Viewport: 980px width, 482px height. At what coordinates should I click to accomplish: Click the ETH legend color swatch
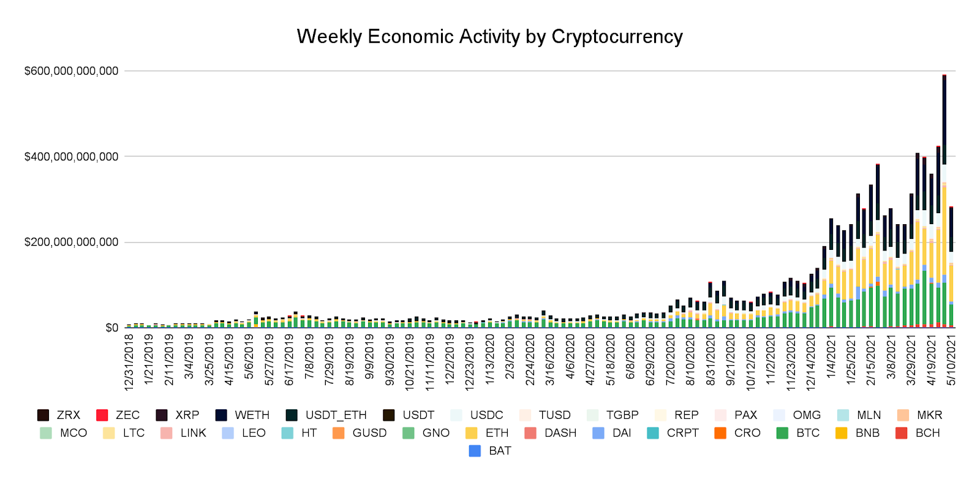pos(471,433)
